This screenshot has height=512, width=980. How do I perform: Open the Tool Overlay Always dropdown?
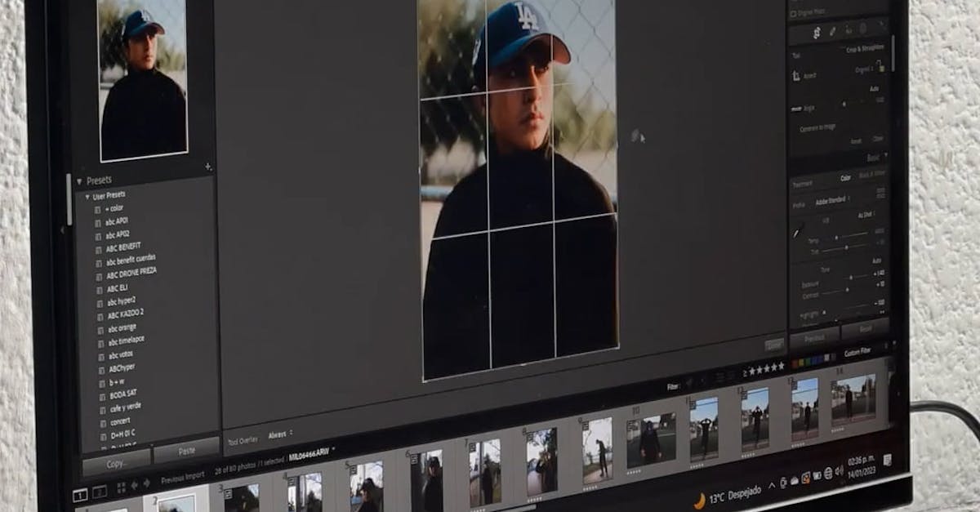pos(281,434)
